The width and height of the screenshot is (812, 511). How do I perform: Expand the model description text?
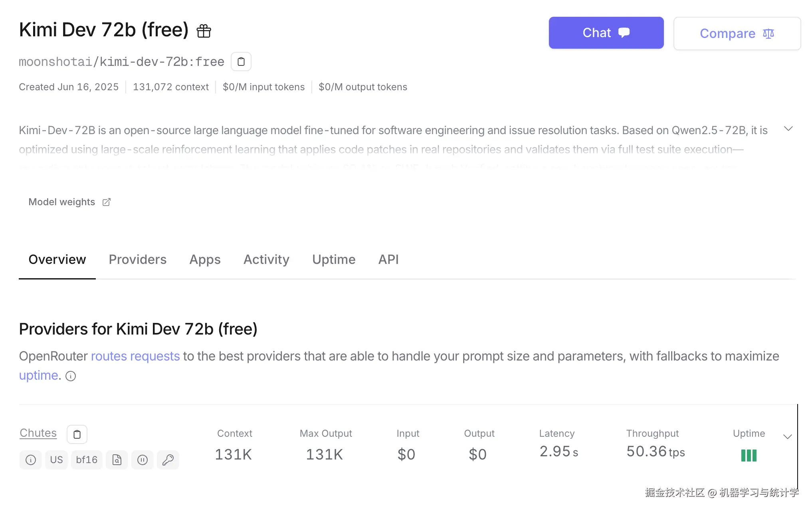(x=788, y=129)
